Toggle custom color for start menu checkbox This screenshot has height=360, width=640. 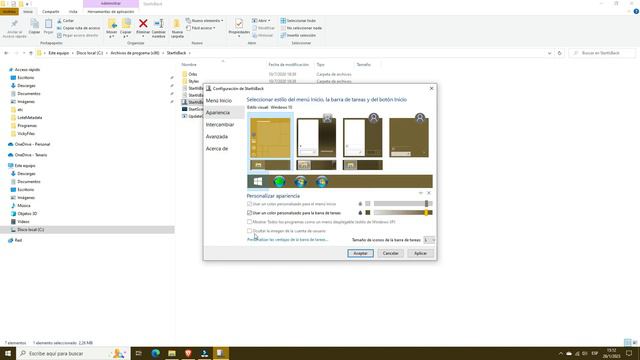(249, 204)
